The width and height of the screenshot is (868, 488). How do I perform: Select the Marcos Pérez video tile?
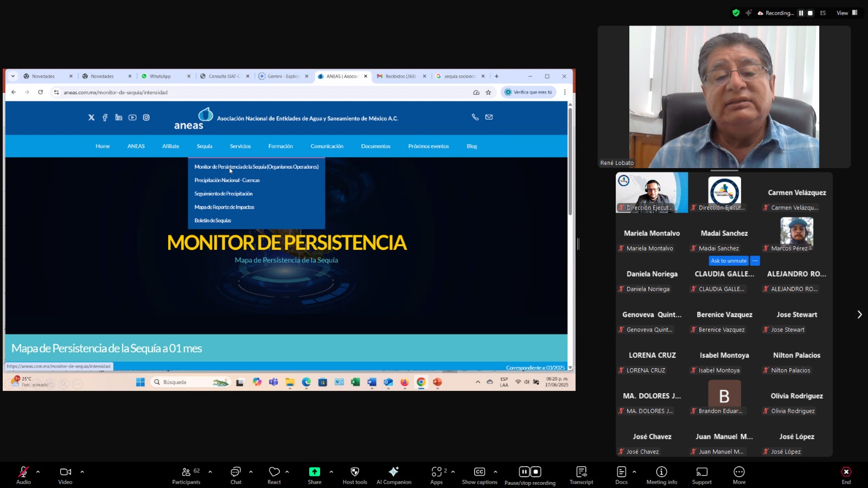tap(796, 233)
